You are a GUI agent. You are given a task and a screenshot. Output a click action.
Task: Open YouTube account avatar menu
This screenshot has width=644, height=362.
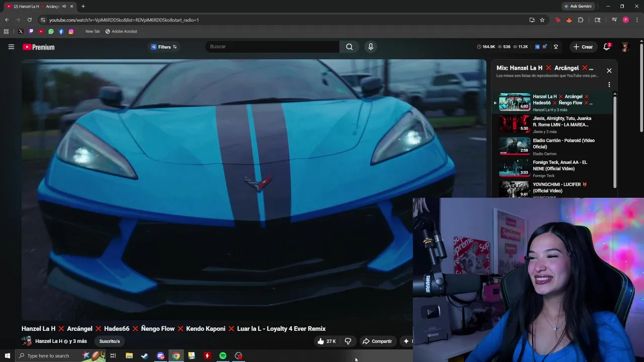click(625, 47)
